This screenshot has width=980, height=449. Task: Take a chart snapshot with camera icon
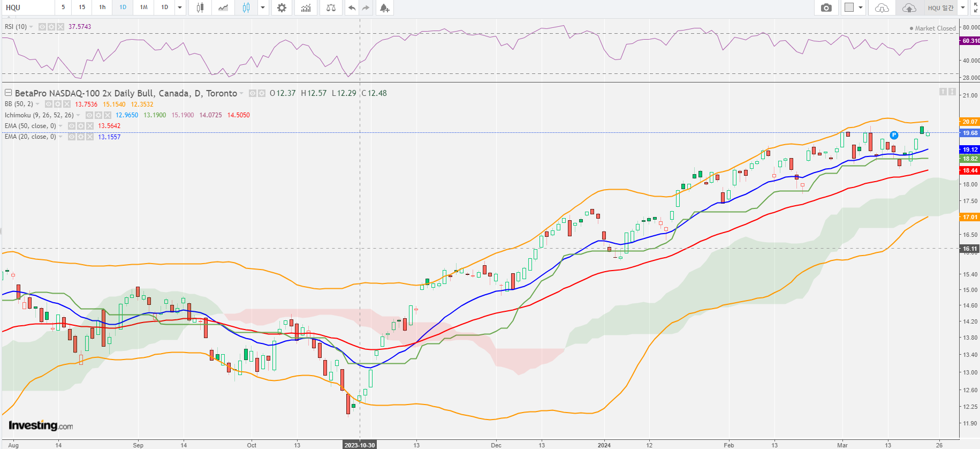pyautogui.click(x=826, y=8)
